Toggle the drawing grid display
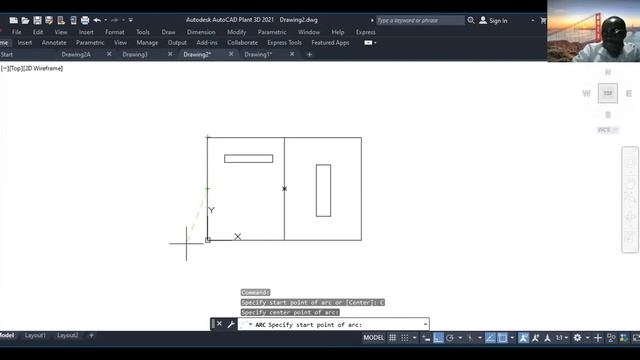640x360 pixels. pos(392,338)
